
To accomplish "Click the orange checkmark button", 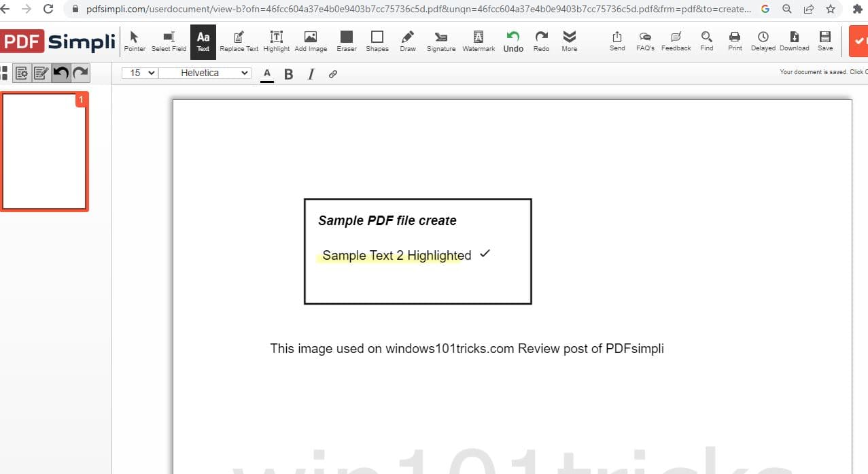I will [x=859, y=41].
